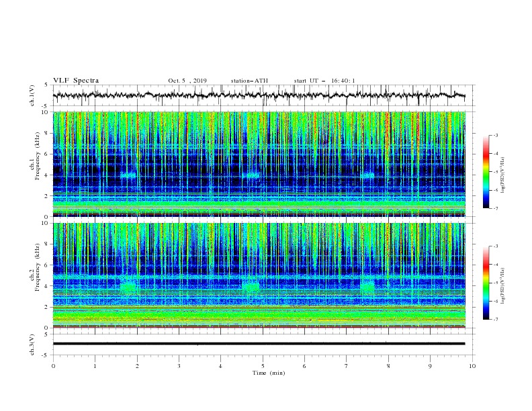Click the "Time (min)" axis label

(269, 373)
